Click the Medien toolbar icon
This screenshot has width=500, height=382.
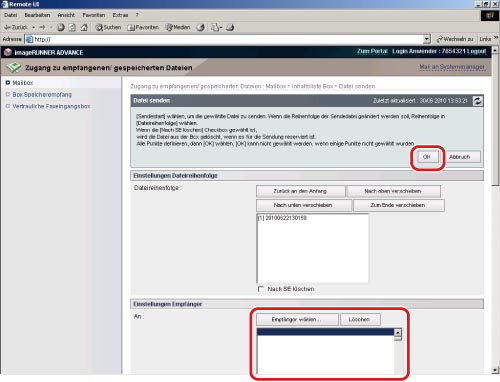coord(178,27)
